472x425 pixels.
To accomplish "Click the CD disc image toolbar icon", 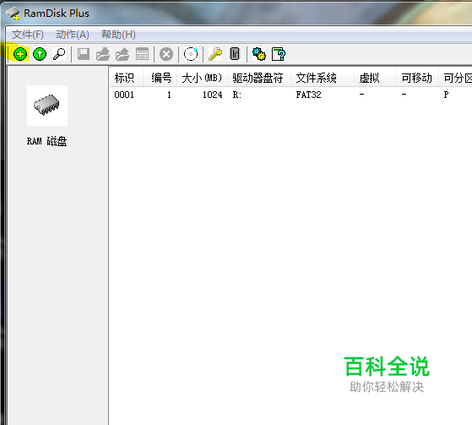I will click(x=191, y=54).
